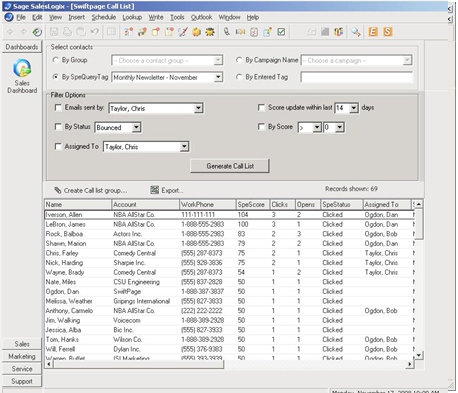Open the Choose a campaign dropdown
This screenshot has height=393, width=458.
coord(407,61)
